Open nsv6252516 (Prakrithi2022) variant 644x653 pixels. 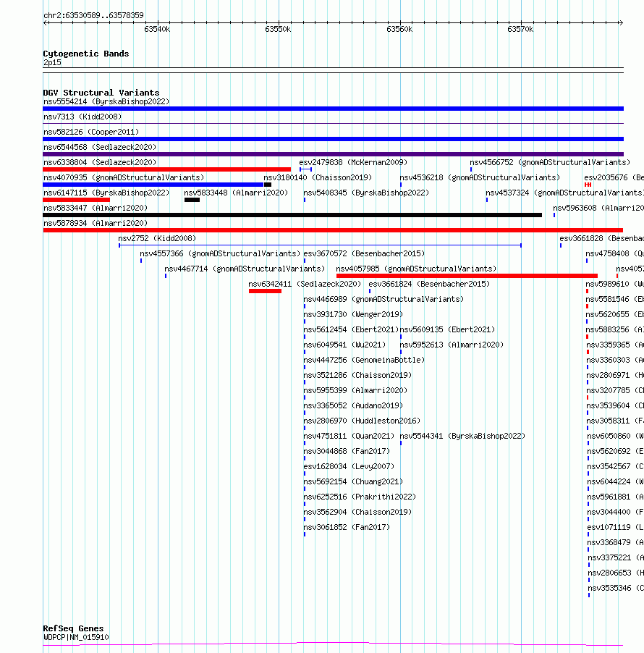(360, 497)
